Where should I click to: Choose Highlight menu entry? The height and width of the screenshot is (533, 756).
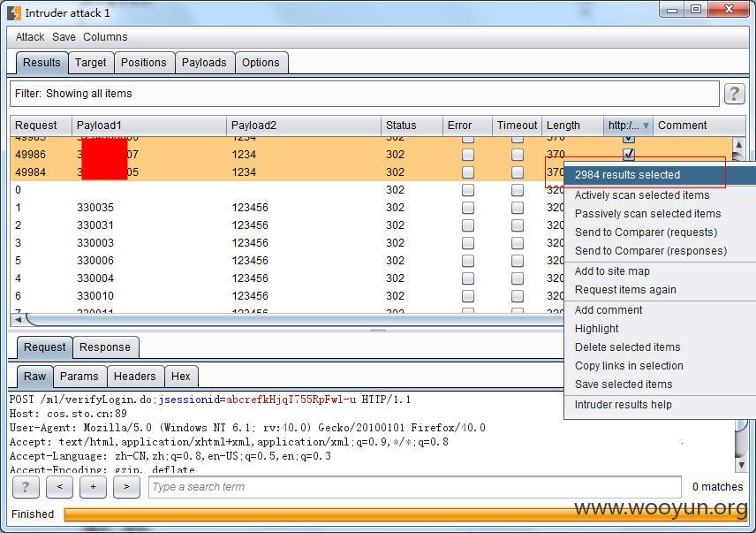[660, 329]
